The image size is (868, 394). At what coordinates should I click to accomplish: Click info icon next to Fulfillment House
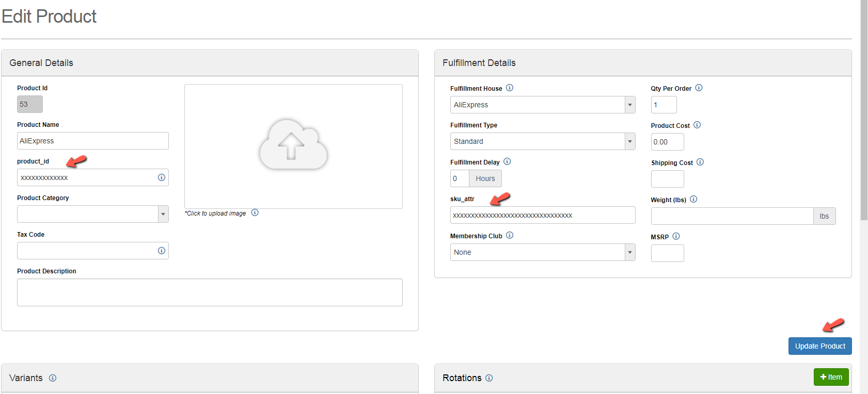click(x=510, y=88)
